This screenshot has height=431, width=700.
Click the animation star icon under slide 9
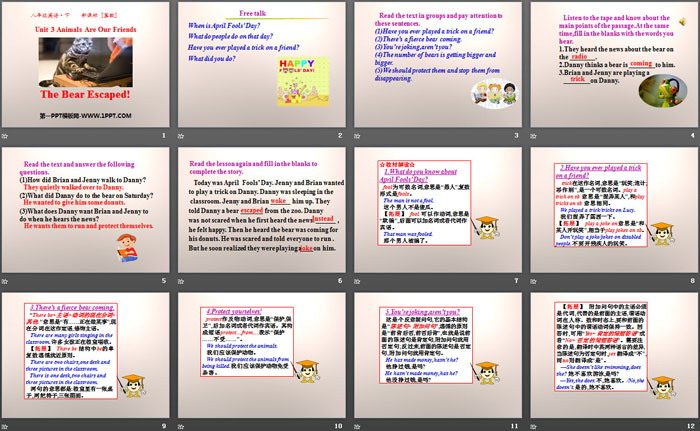point(5,427)
